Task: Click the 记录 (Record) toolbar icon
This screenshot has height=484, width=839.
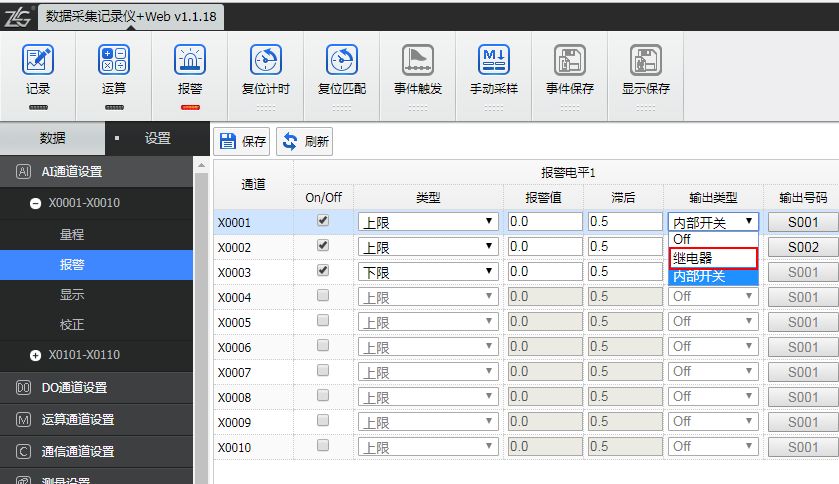Action: click(38, 61)
